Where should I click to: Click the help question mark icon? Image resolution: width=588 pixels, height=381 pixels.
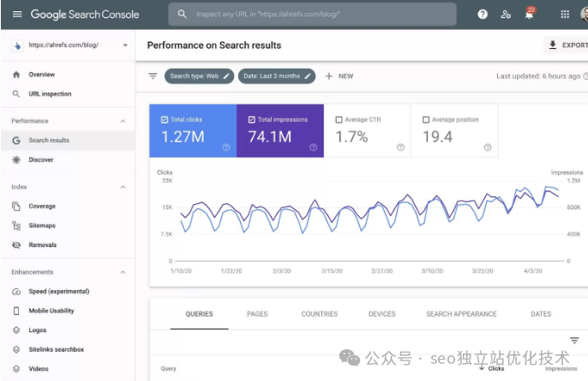click(483, 15)
